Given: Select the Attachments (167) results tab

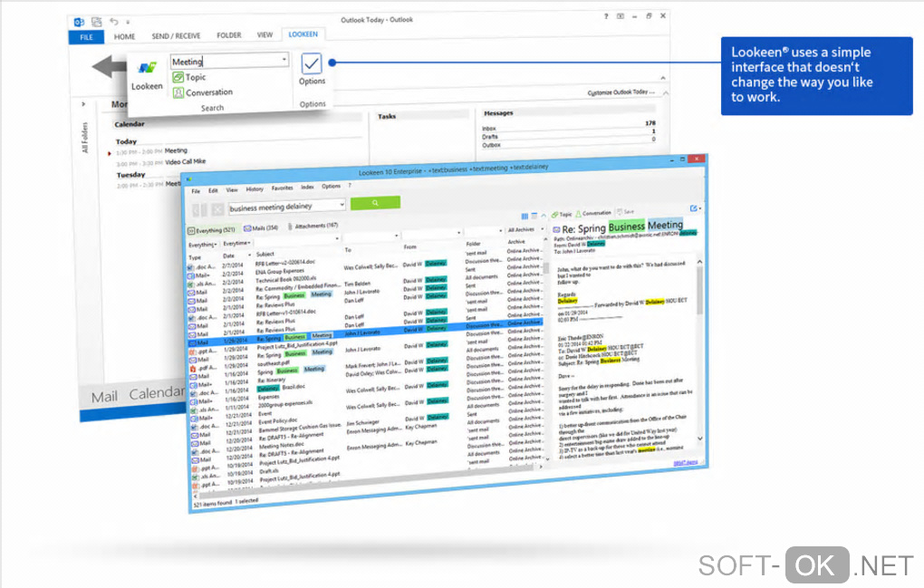Looking at the screenshot, I should pyautogui.click(x=313, y=226).
